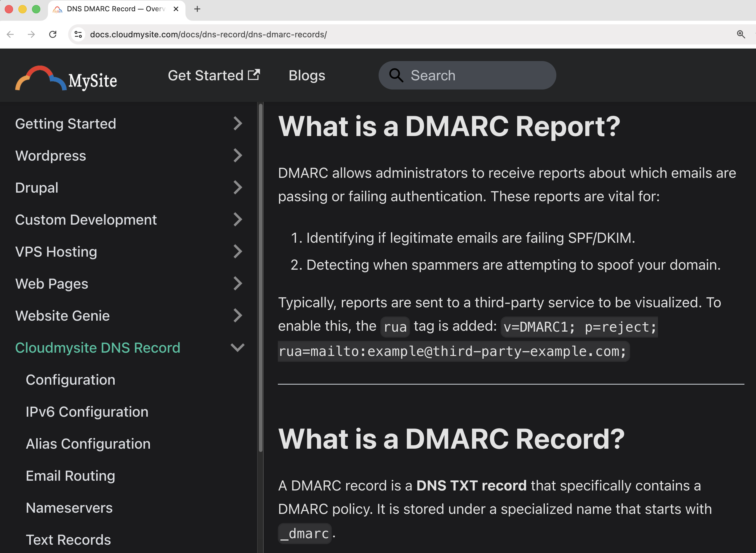Expand the Getting Started chevron
The image size is (756, 553).
click(238, 124)
